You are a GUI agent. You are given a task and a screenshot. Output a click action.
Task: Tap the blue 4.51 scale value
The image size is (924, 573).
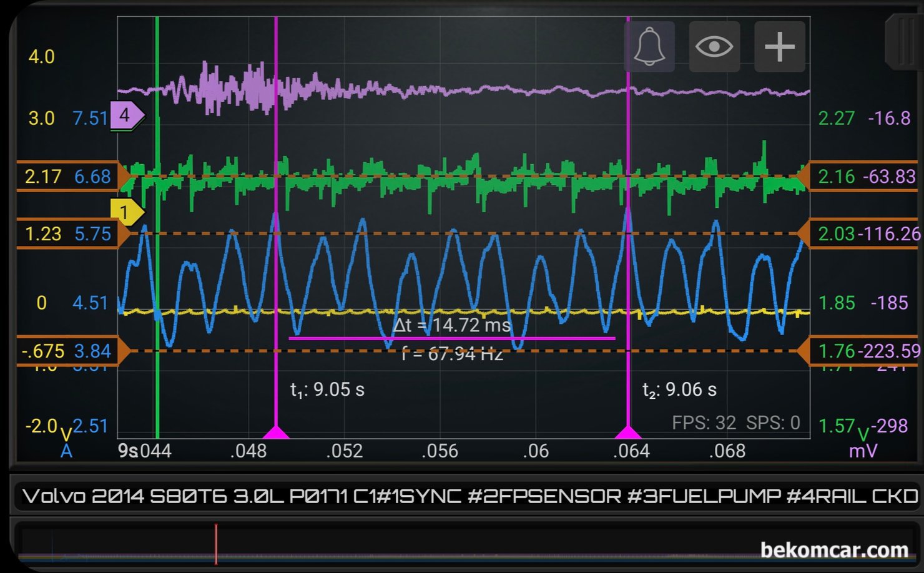click(x=91, y=303)
